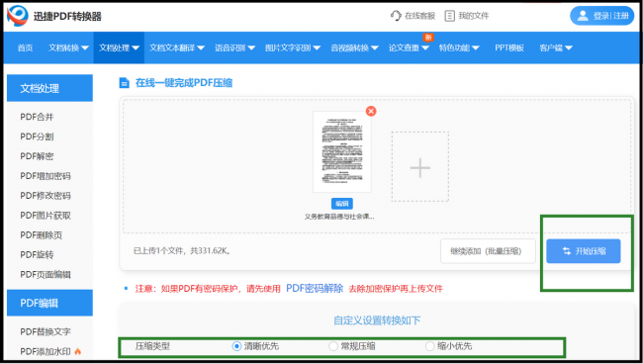Image resolution: width=643 pixels, height=364 pixels.
Task: Click the user avatar icon in login button
Action: 583,16
